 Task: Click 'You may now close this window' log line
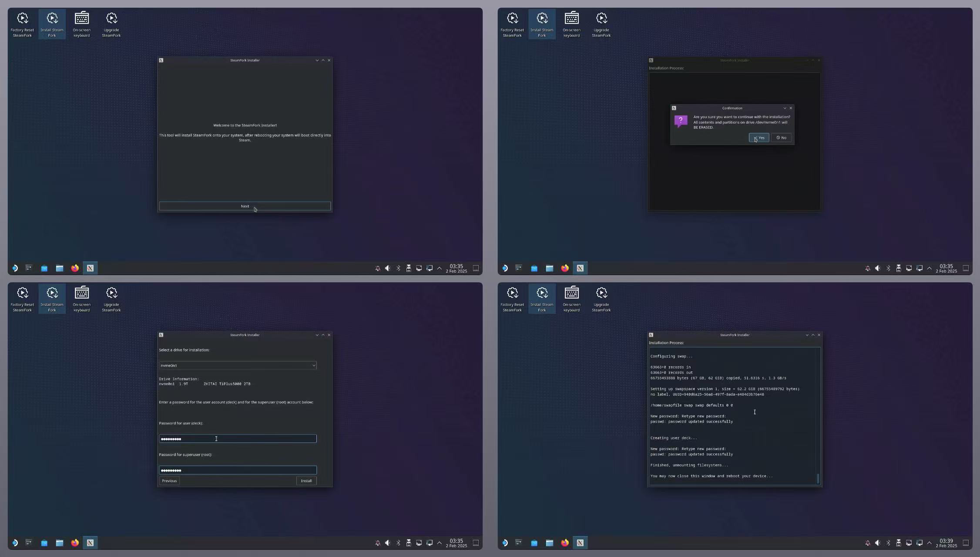click(711, 476)
